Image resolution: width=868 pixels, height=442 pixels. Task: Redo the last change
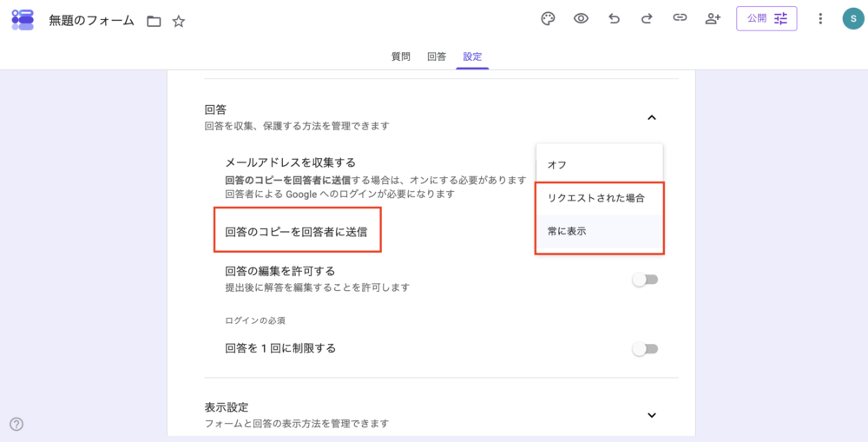[x=647, y=19]
